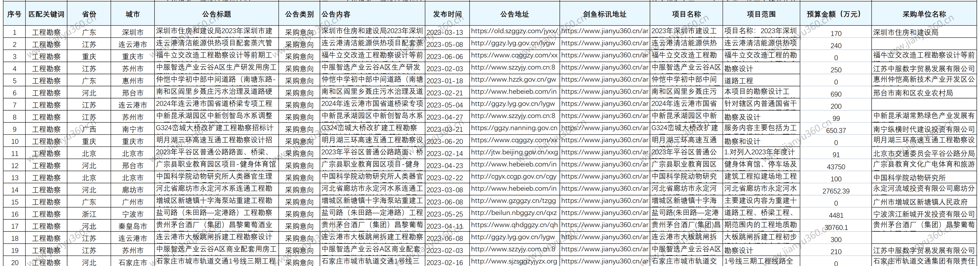
Task: Select the 广州市 city cell
Action: click(x=133, y=202)
